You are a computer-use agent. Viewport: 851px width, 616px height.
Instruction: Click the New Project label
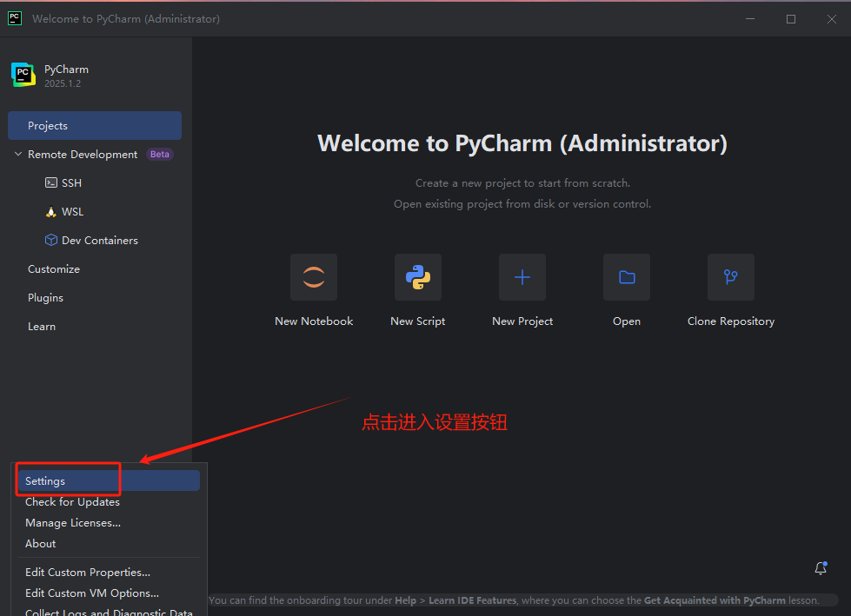[522, 321]
